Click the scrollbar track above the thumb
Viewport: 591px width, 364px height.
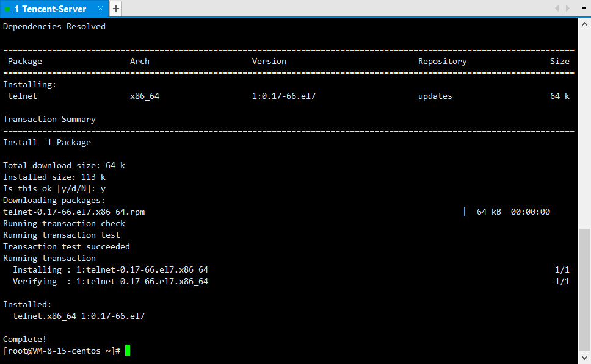(x=584, y=122)
